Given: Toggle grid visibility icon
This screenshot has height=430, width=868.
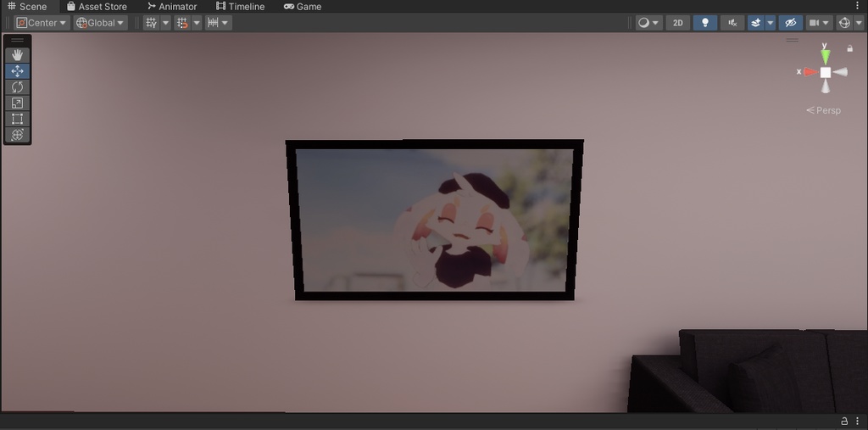Looking at the screenshot, I should [x=151, y=23].
